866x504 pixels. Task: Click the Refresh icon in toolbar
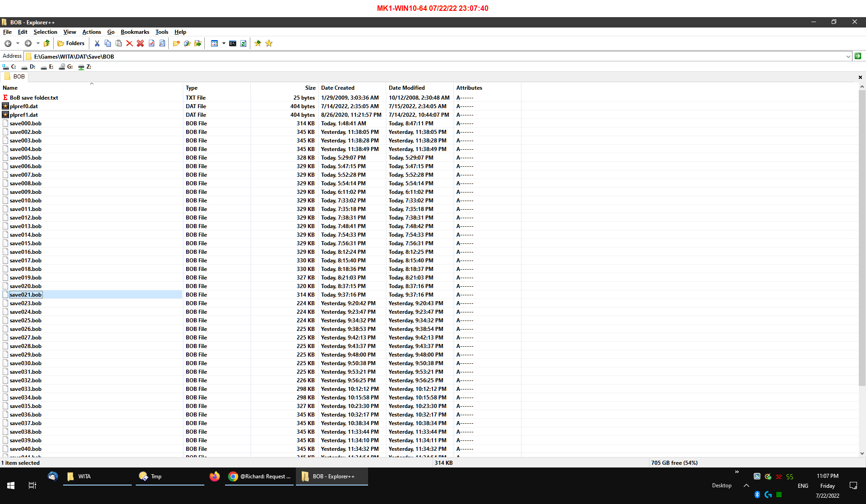pyautogui.click(x=244, y=43)
